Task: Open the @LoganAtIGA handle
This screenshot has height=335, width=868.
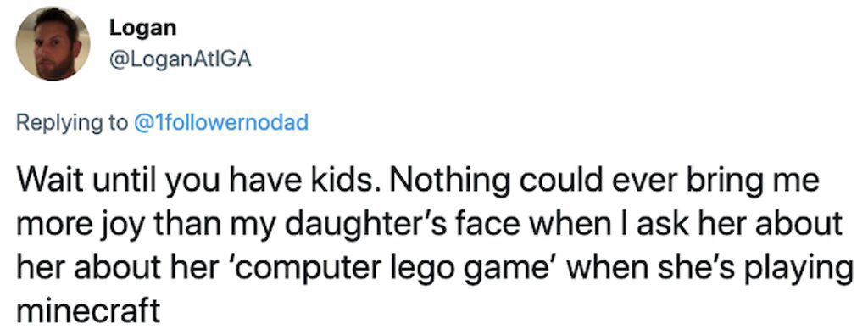Action: click(x=181, y=59)
